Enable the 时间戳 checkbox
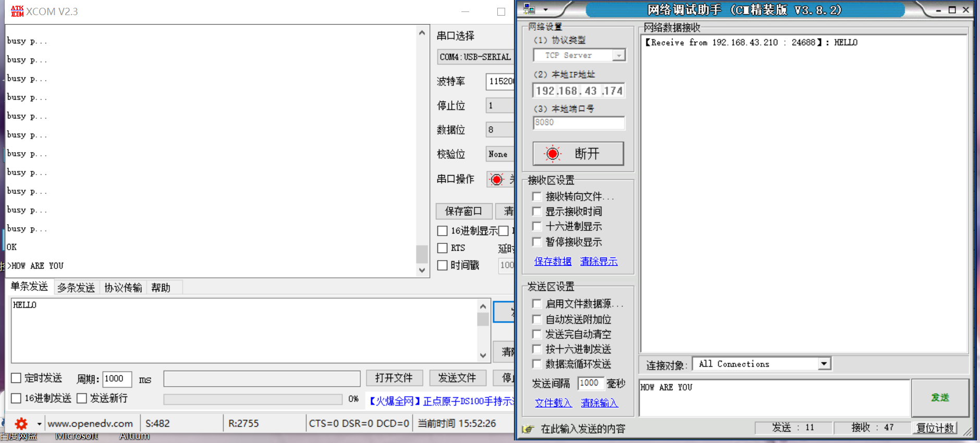Image resolution: width=980 pixels, height=443 pixels. coord(442,265)
